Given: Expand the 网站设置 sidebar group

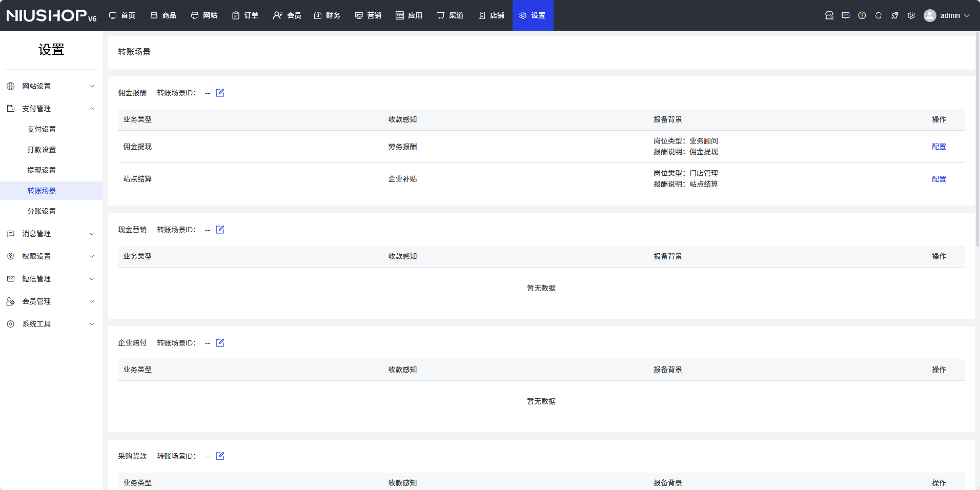Looking at the screenshot, I should tap(51, 86).
